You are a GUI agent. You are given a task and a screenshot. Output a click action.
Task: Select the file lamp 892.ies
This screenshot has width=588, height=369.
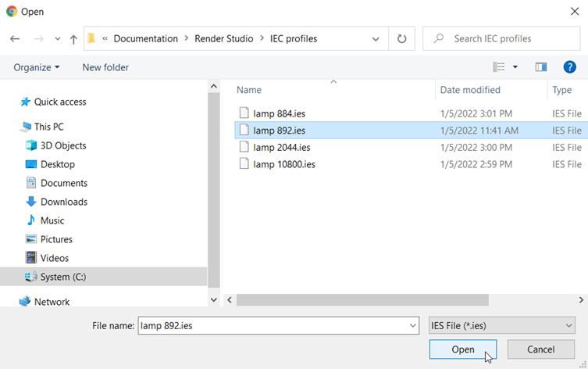(x=280, y=131)
